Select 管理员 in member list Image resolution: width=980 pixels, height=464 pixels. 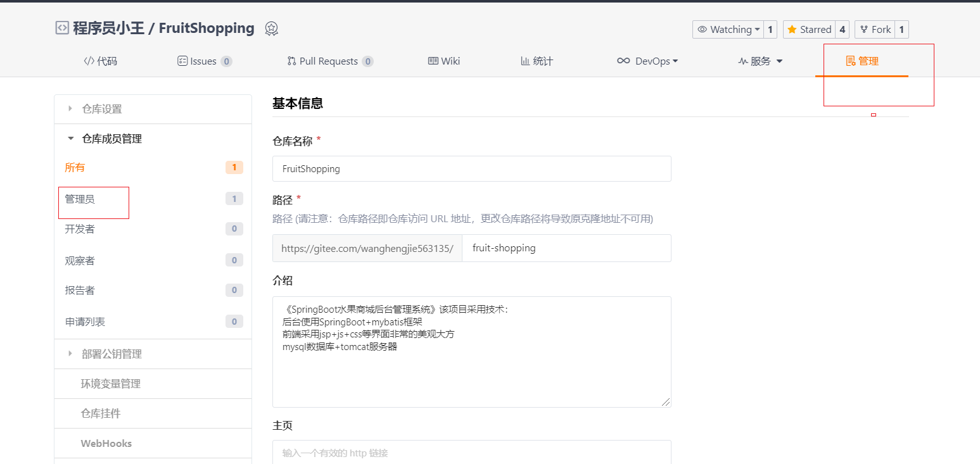click(x=80, y=199)
